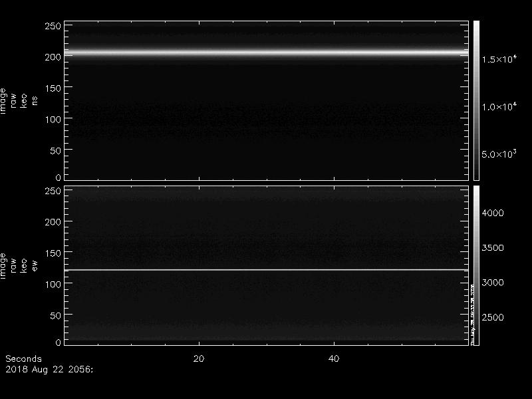Viewport: 532px width, 399px height.
Task: Click the '0' tick label on ew keogram
Action: click(59, 342)
